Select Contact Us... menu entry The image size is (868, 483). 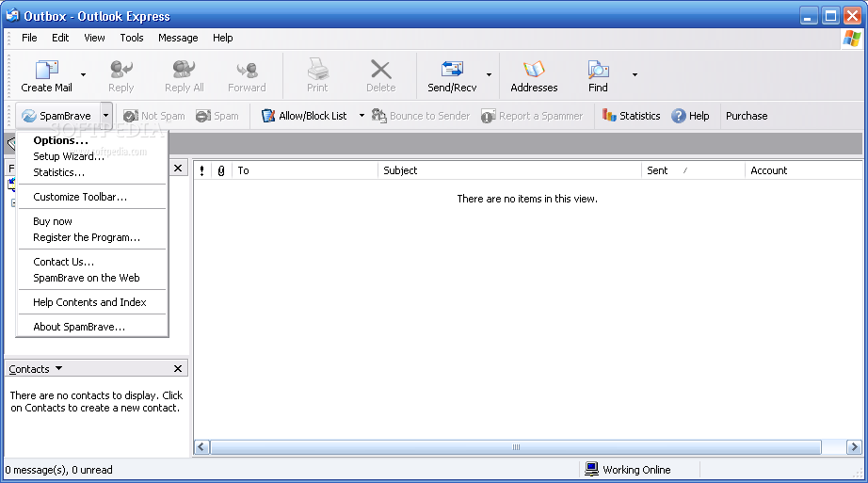click(x=92, y=262)
